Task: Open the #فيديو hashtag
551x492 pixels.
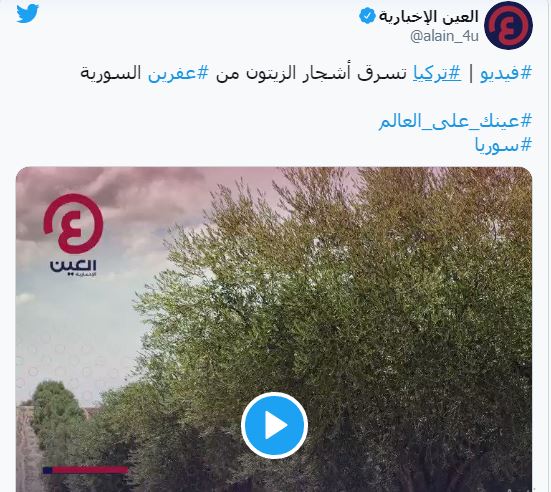Action: 506,73
